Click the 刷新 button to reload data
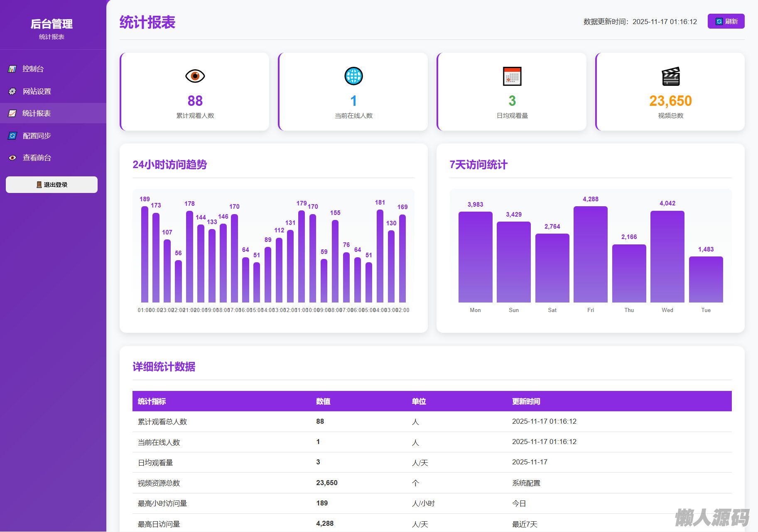The height and width of the screenshot is (532, 758). point(726,22)
